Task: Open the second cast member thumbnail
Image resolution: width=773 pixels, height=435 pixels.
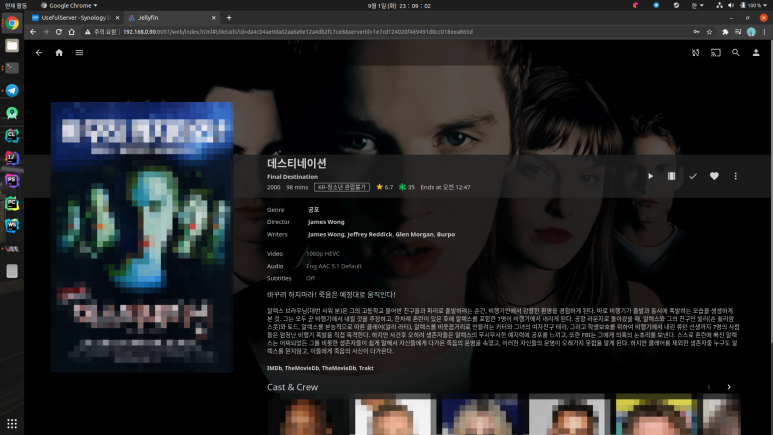Action: 394,414
